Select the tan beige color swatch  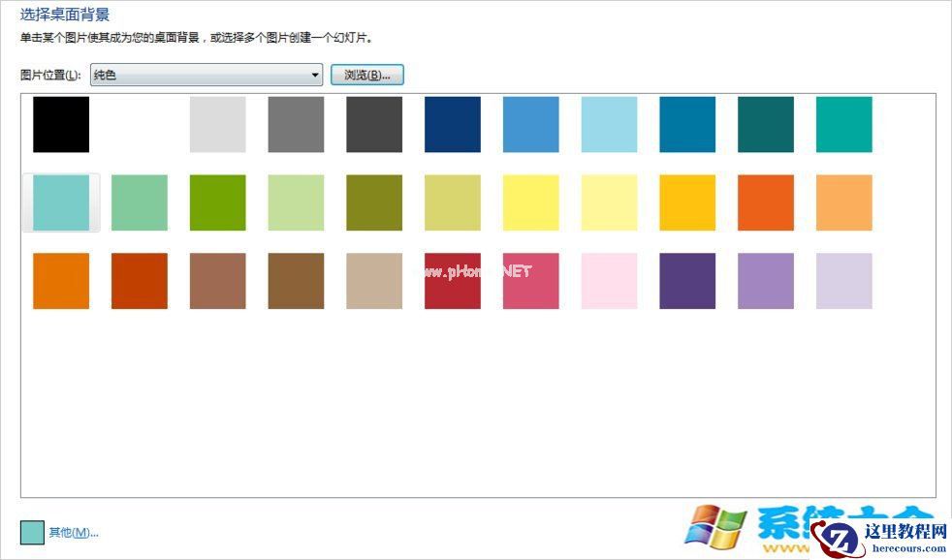[x=373, y=281]
